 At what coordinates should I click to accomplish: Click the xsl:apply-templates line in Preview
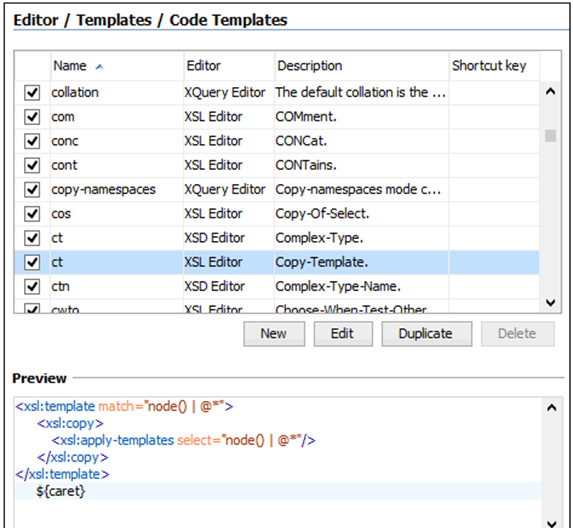pos(183,440)
